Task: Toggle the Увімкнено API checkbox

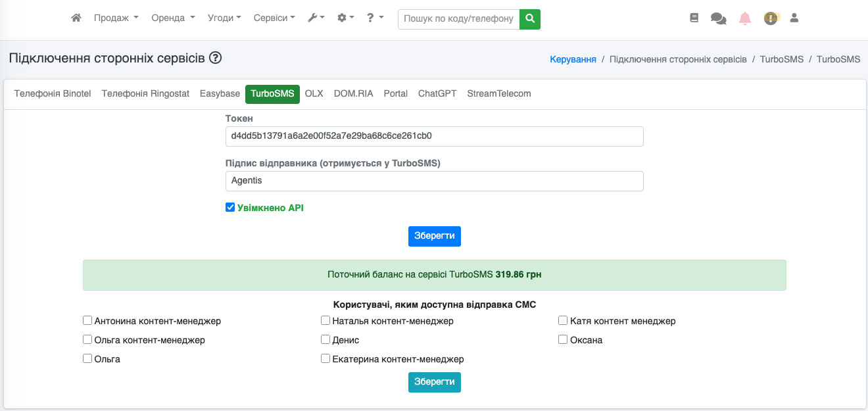Action: tap(230, 208)
